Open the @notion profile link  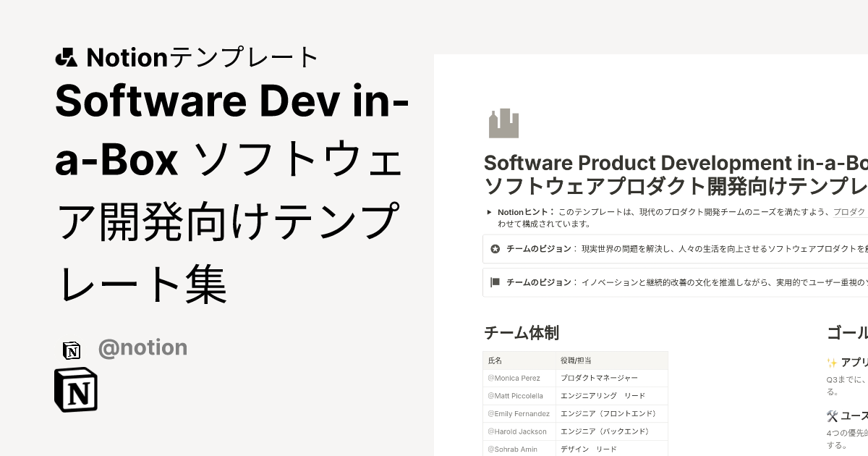point(142,348)
